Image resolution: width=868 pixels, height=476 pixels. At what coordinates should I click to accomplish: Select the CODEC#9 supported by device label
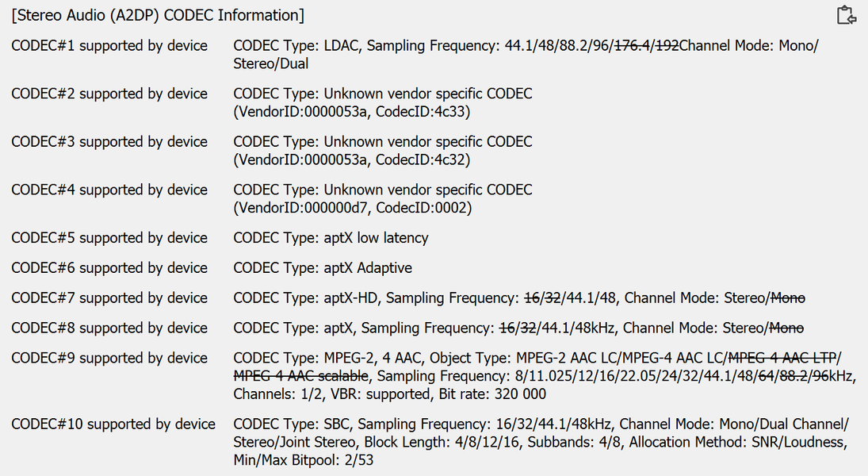point(109,358)
